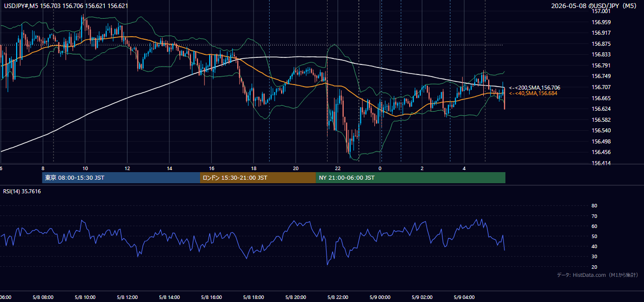Select the 40 SMA label 156.684
The height and width of the screenshot is (302, 644).
click(534, 93)
